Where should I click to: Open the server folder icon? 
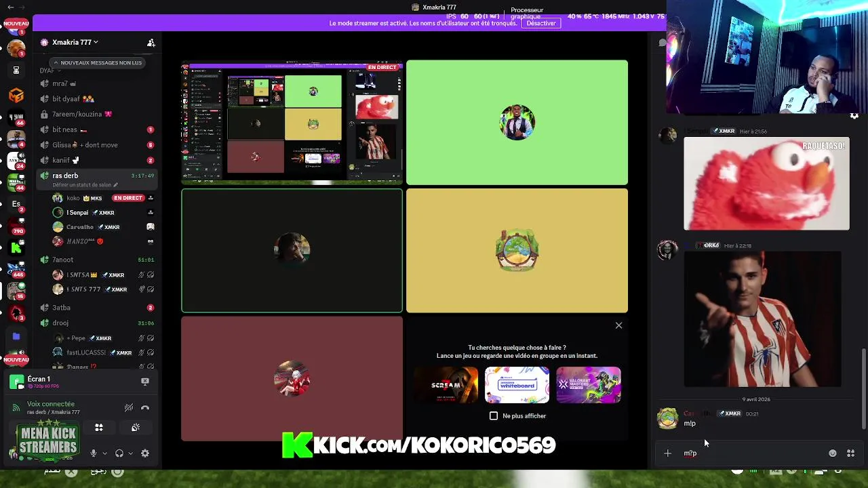point(16,336)
